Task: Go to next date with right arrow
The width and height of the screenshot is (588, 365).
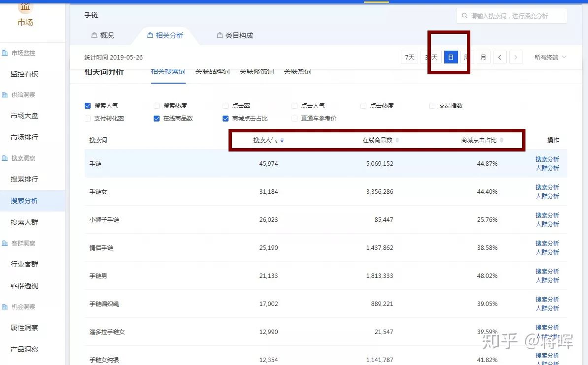Action: pyautogui.click(x=516, y=58)
